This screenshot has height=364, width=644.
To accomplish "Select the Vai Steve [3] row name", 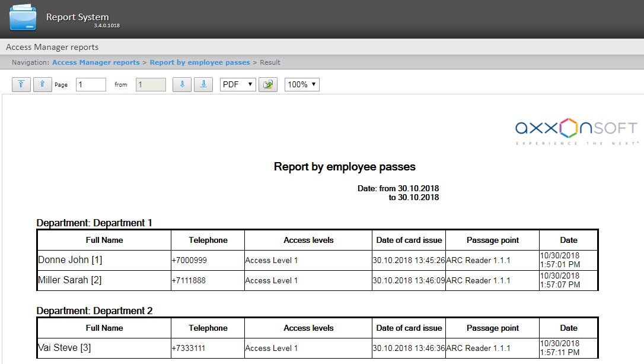I will tap(64, 348).
